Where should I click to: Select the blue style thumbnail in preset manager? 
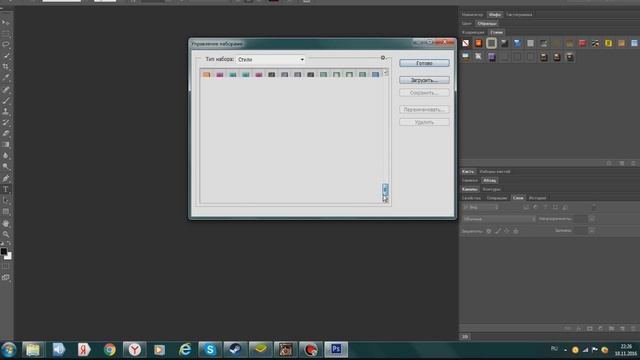(376, 74)
